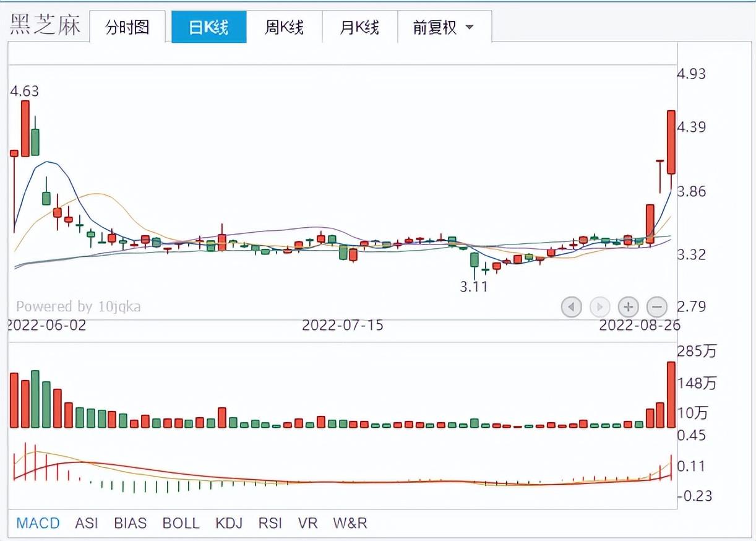Viewport: 756px width, 541px height.
Task: Click the latest tall red candlestick
Action: tap(671, 142)
